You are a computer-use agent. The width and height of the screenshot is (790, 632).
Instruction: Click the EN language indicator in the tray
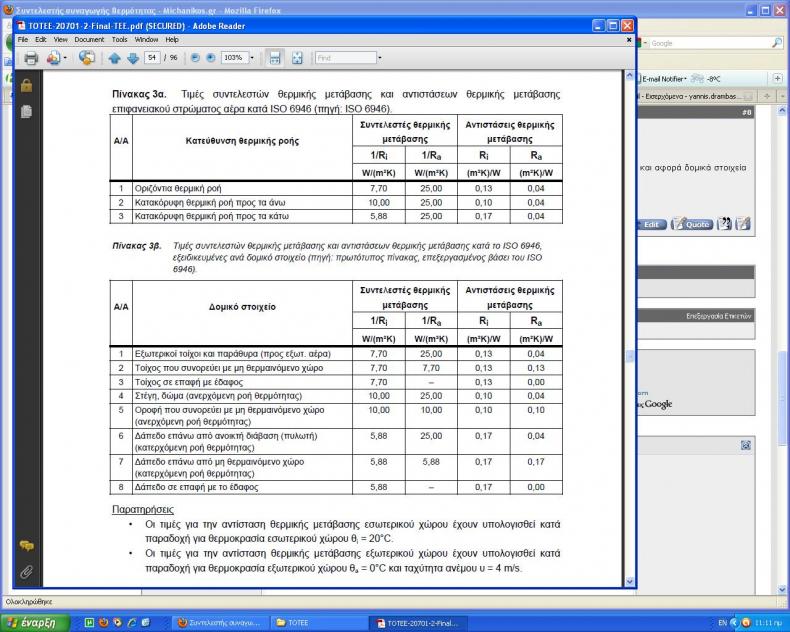(x=722, y=623)
